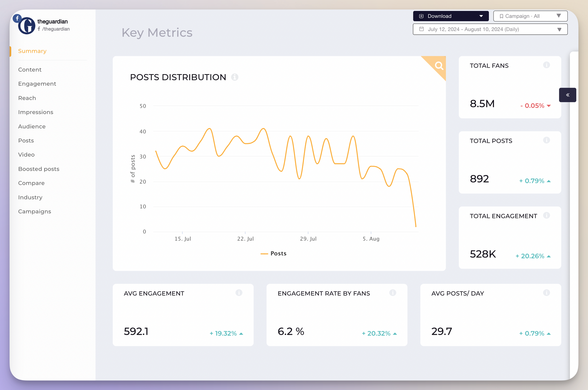Click the + 20.32% engagement rate change

379,333
